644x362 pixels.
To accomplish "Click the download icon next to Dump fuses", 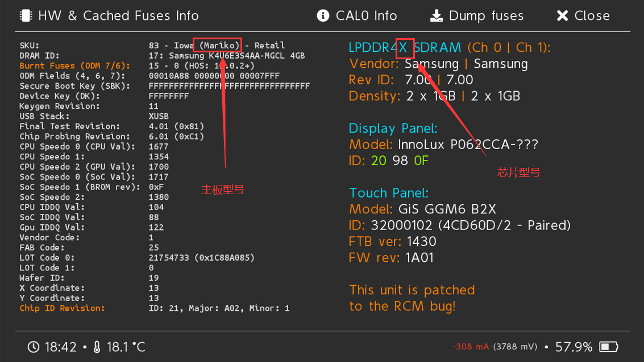I will (436, 15).
